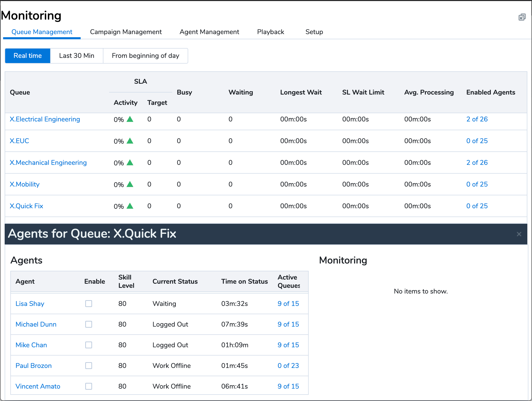This screenshot has height=401, width=532.
Task: Click the 03m:32s time on status
Action: point(234,304)
